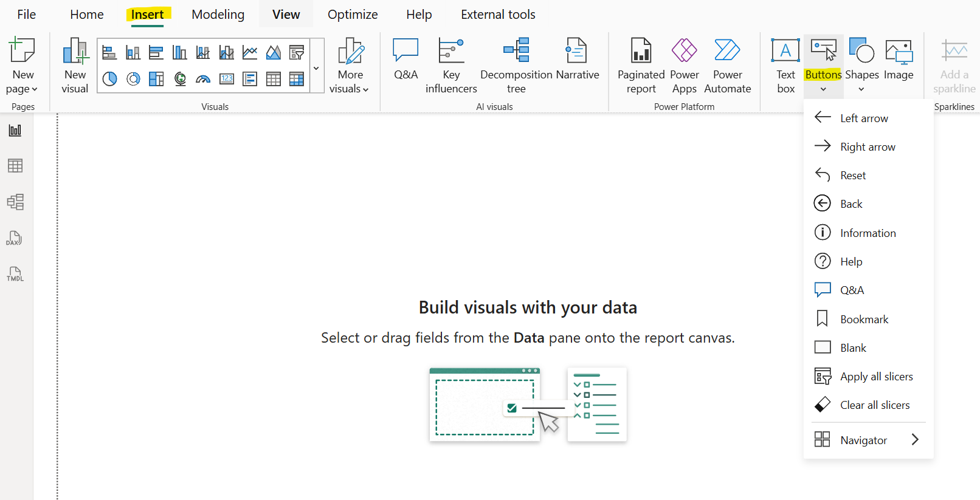Open Model view from the left sidebar
The width and height of the screenshot is (980, 500).
click(x=15, y=202)
